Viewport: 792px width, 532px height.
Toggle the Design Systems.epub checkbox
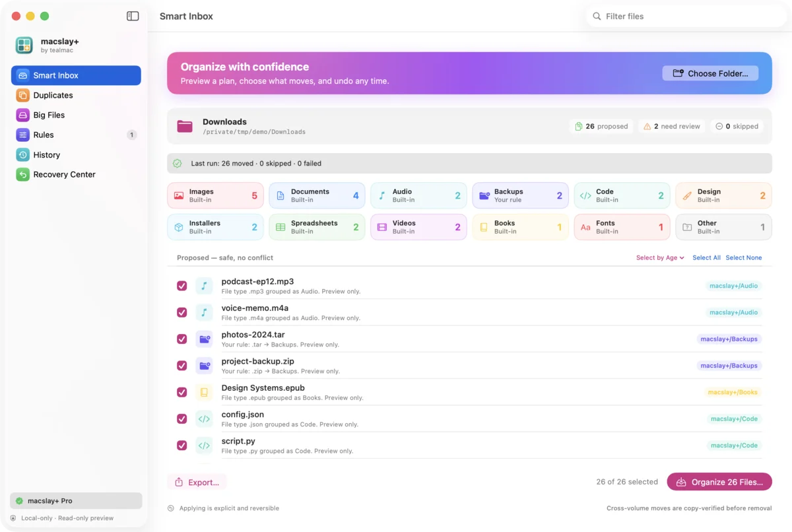coord(182,392)
